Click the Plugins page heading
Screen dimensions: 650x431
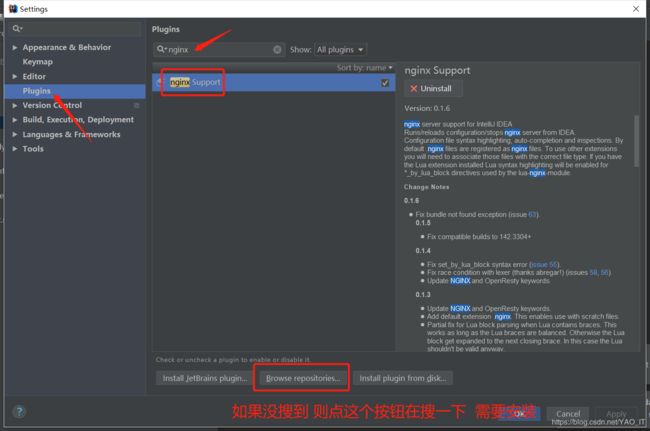point(166,29)
